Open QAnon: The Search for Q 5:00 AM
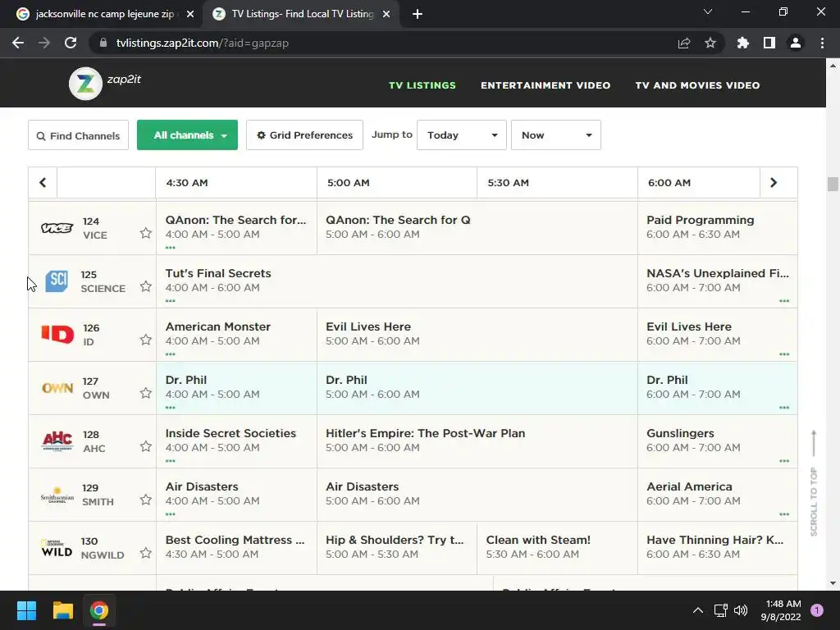The width and height of the screenshot is (840, 630). point(477,228)
